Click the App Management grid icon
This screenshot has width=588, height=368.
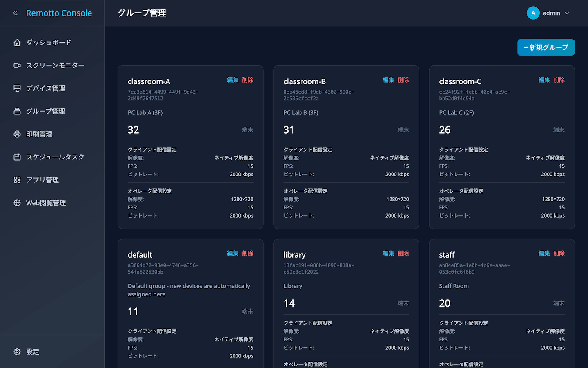17,180
